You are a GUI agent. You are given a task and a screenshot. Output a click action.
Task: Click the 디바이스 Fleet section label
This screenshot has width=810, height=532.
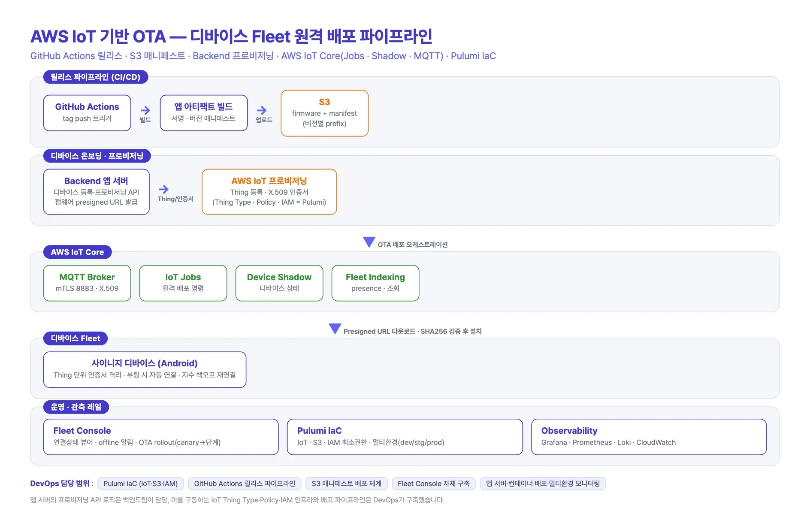point(76,339)
